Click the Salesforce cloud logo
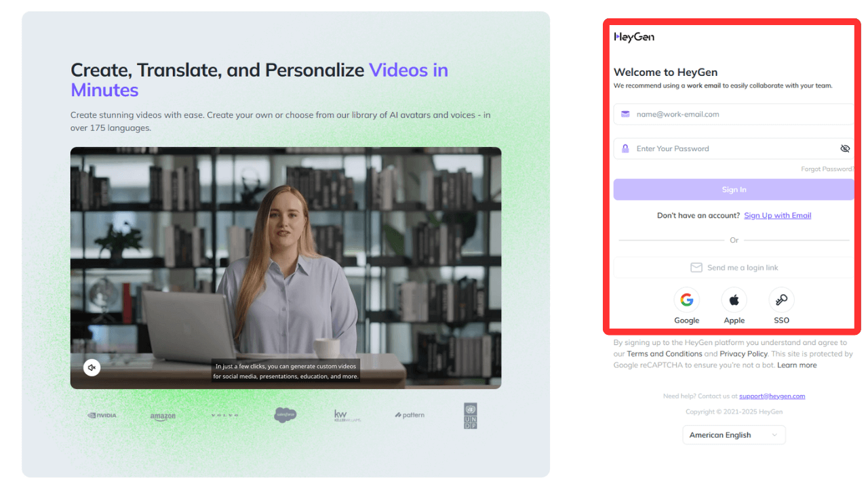The width and height of the screenshot is (868, 488). [285, 415]
